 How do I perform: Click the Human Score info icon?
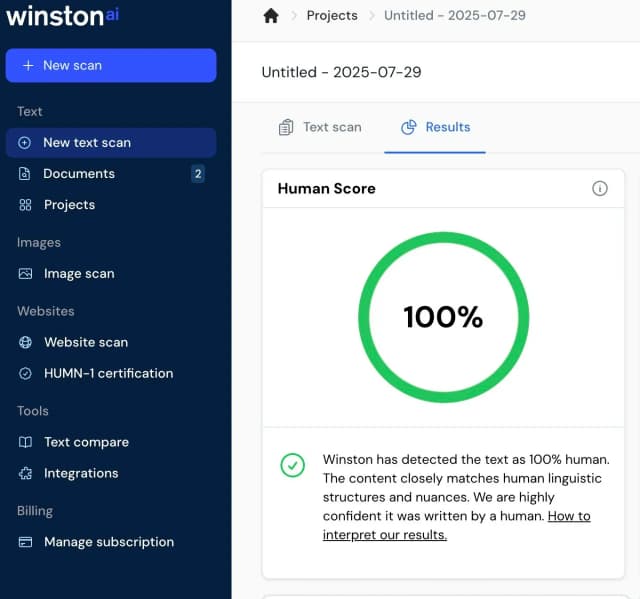600,188
